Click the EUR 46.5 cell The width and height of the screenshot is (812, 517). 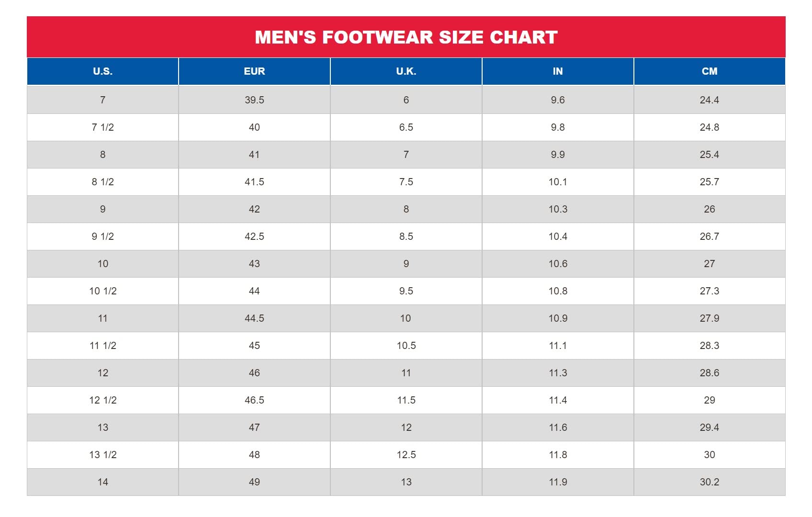pos(254,400)
